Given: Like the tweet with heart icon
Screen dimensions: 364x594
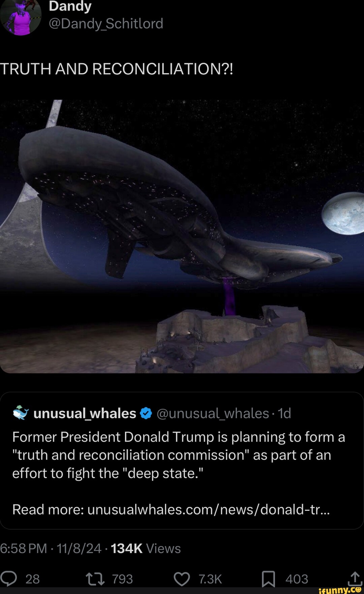Looking at the screenshot, I should pos(182,579).
